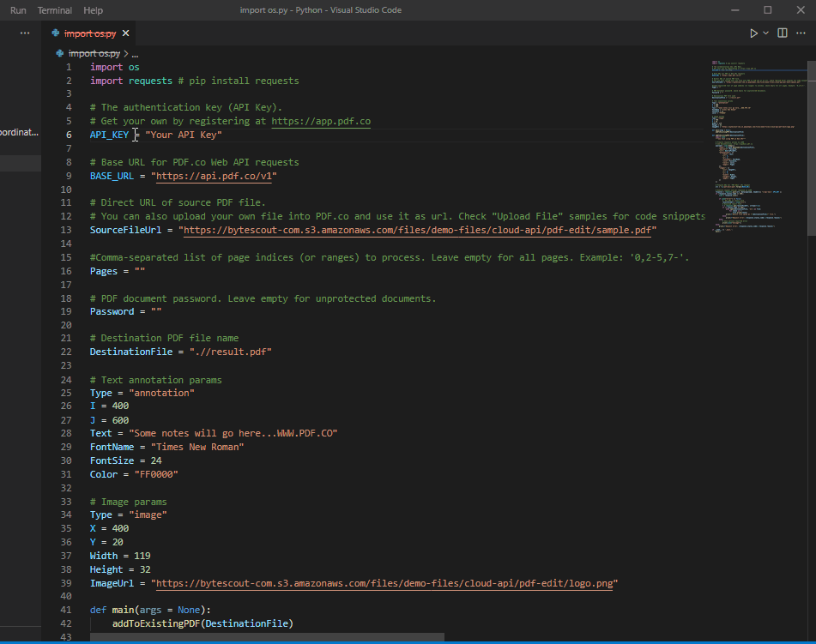Screen dimensions: 816x644
Task: Click the "image" string on line 34
Action: (x=148, y=515)
